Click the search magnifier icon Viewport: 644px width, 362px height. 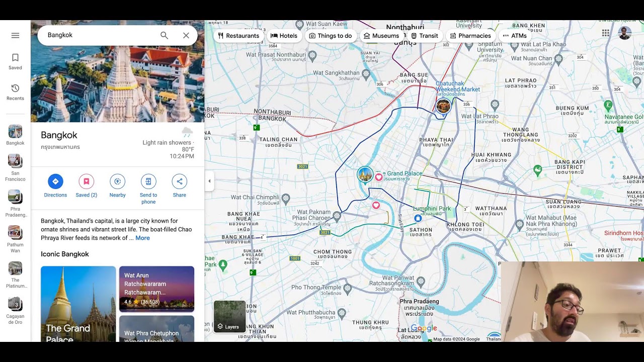click(164, 35)
